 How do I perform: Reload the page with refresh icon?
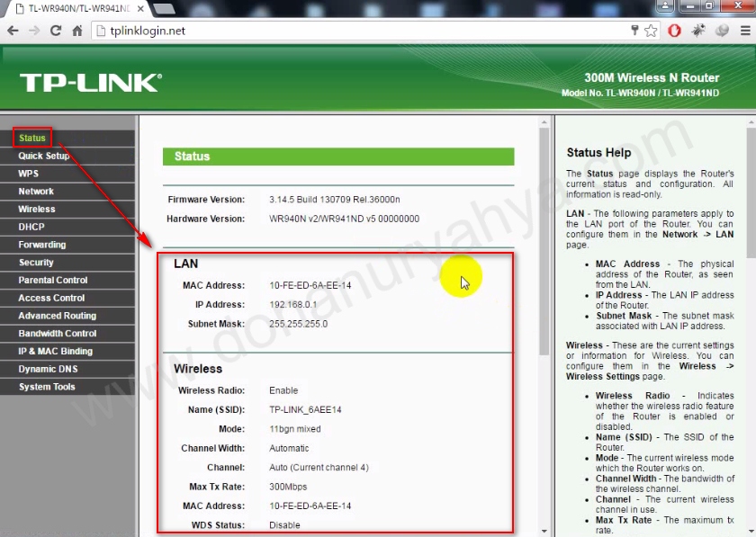56,31
